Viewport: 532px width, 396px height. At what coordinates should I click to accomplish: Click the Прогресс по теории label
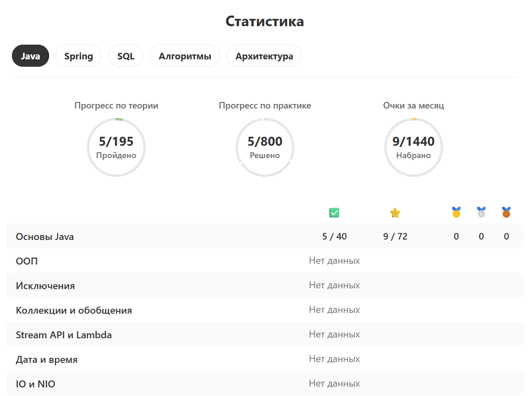pyautogui.click(x=116, y=106)
